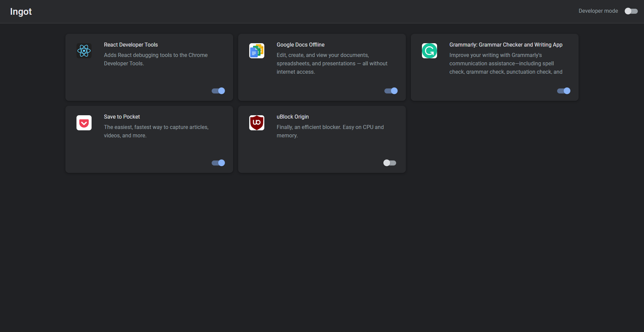644x332 pixels.
Task: Disable the Save to Pocket toggle
Action: pos(218,163)
